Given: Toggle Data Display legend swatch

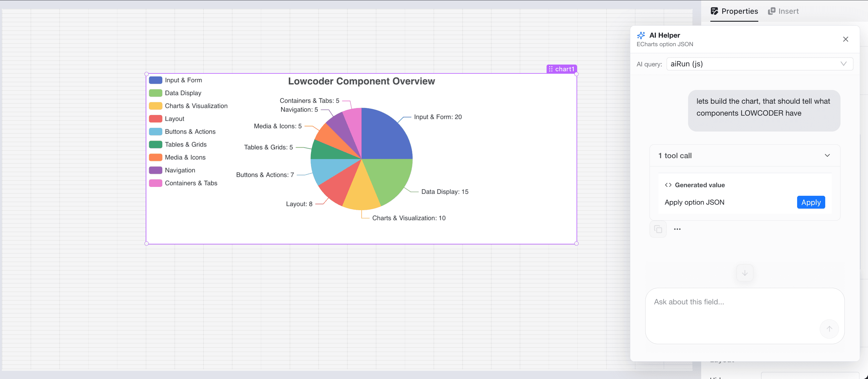Looking at the screenshot, I should coord(155,93).
